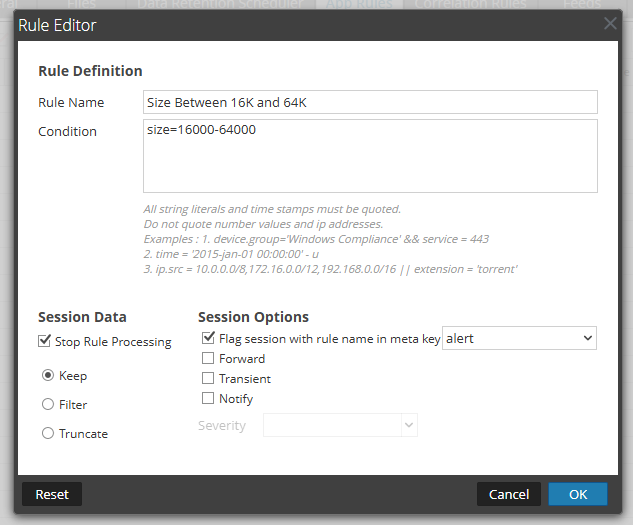Select the Keep radio button
633x525 pixels.
[x=48, y=376]
